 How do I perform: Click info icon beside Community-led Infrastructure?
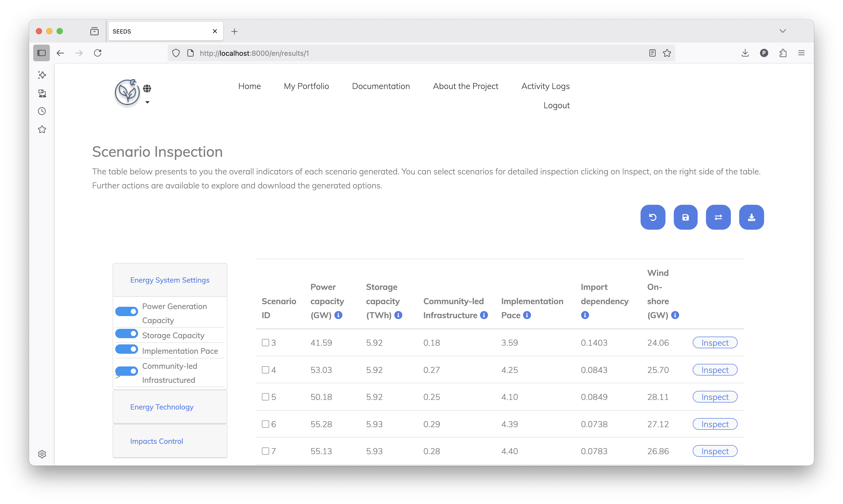(484, 315)
